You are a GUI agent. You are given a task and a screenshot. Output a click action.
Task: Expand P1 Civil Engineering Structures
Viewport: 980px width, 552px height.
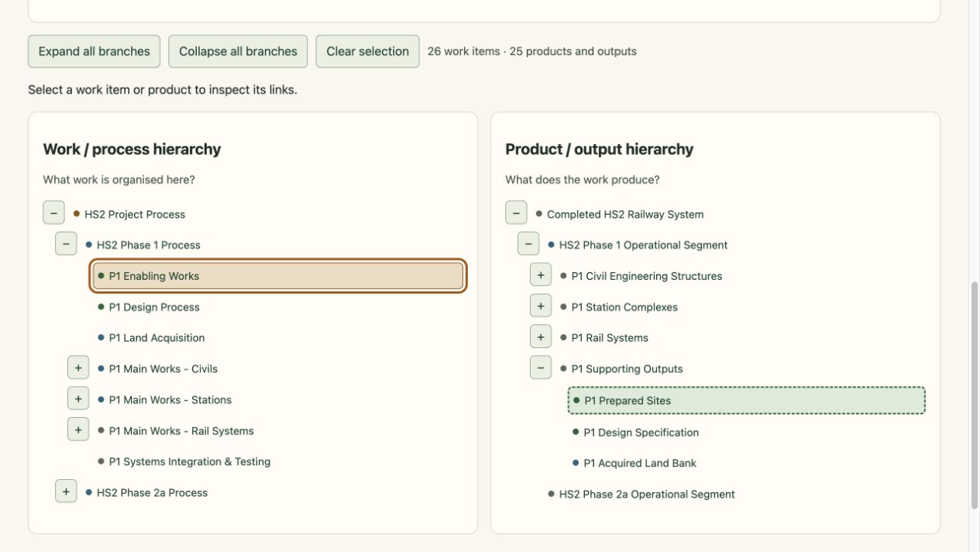pos(541,274)
